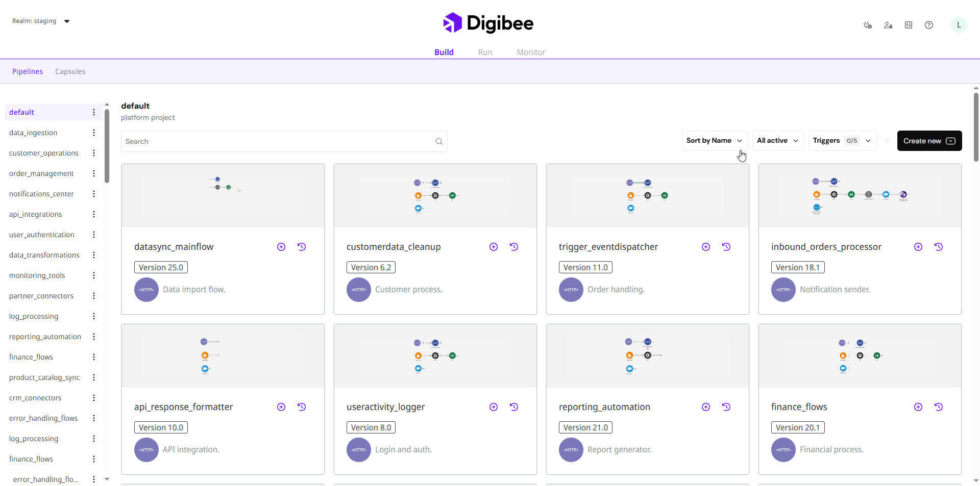Switch to the Monitor tab
Viewport: 980px width, 486px height.
[x=531, y=52]
